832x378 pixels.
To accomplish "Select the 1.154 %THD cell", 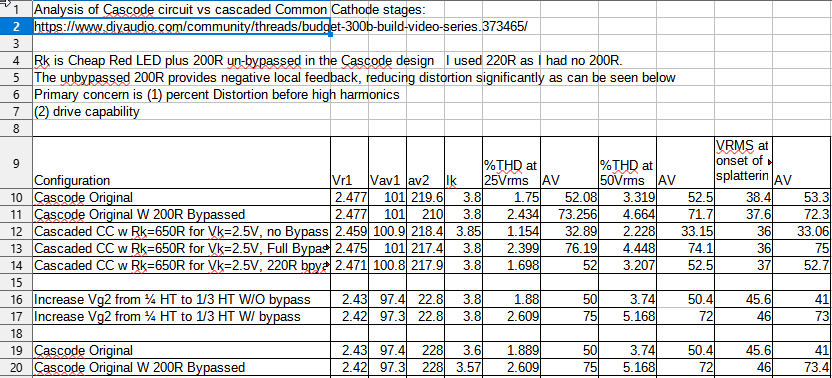I will [x=512, y=231].
